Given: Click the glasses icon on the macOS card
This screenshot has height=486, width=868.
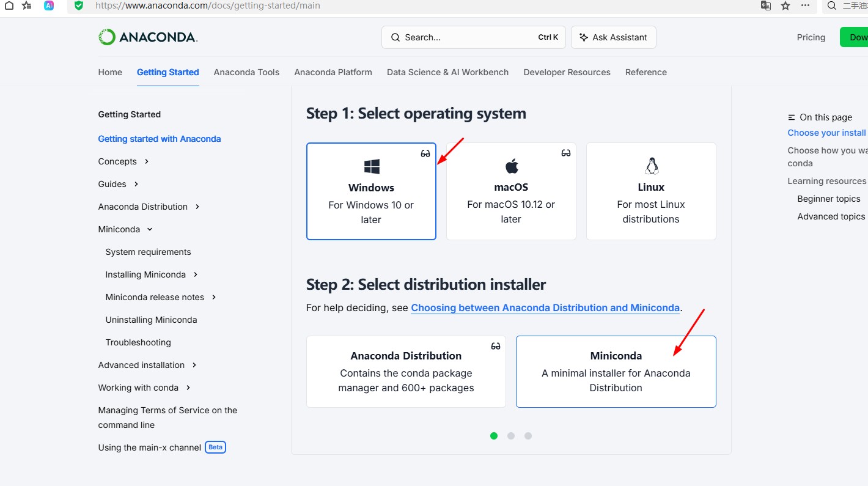Looking at the screenshot, I should (x=566, y=153).
